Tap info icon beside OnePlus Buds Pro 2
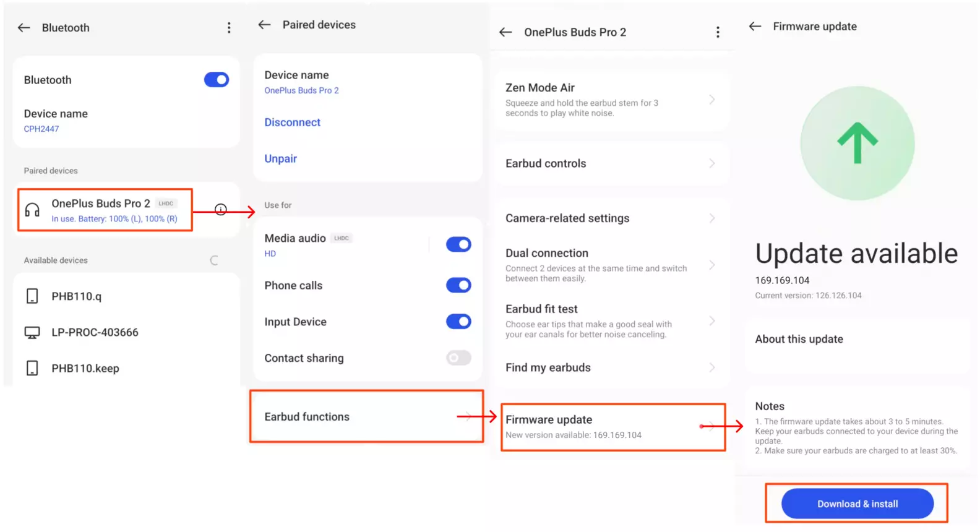980x532 pixels. (x=221, y=210)
